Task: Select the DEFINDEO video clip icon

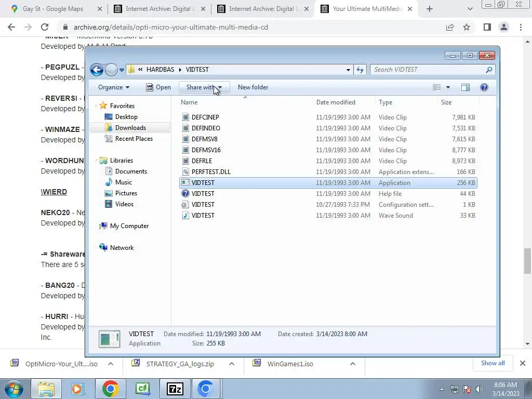Action: pyautogui.click(x=185, y=128)
